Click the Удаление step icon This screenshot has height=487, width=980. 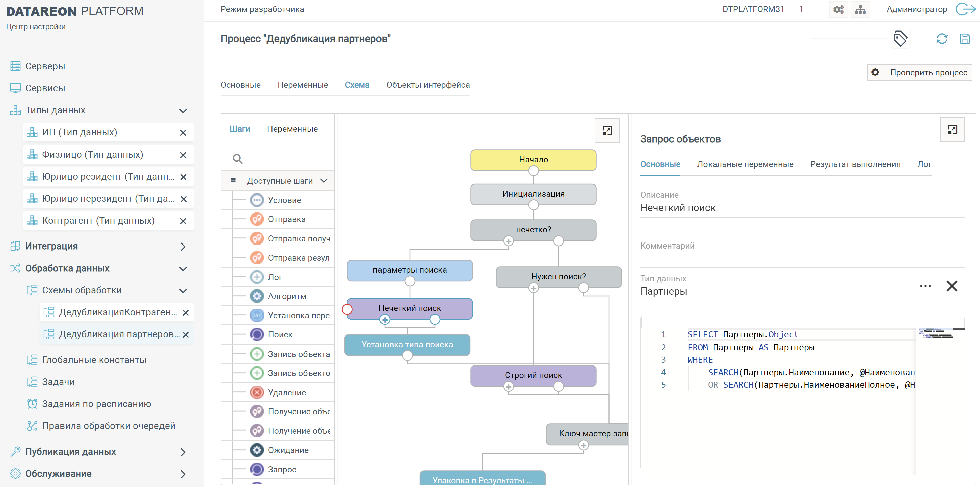click(257, 392)
